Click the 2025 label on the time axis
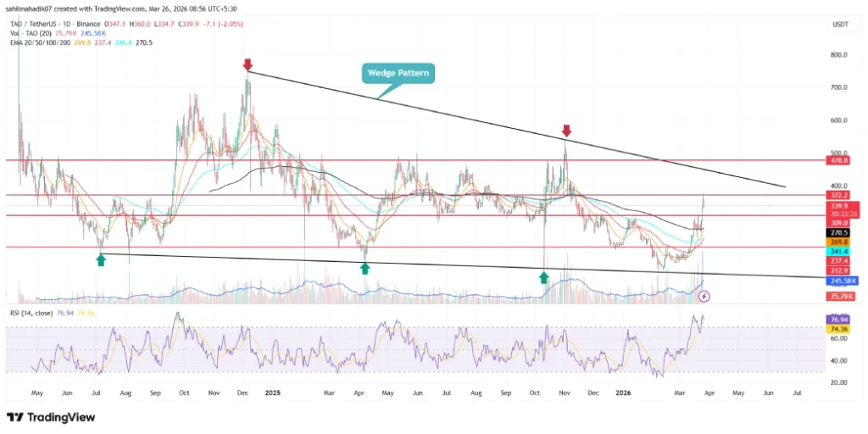868x434 pixels. (x=274, y=393)
